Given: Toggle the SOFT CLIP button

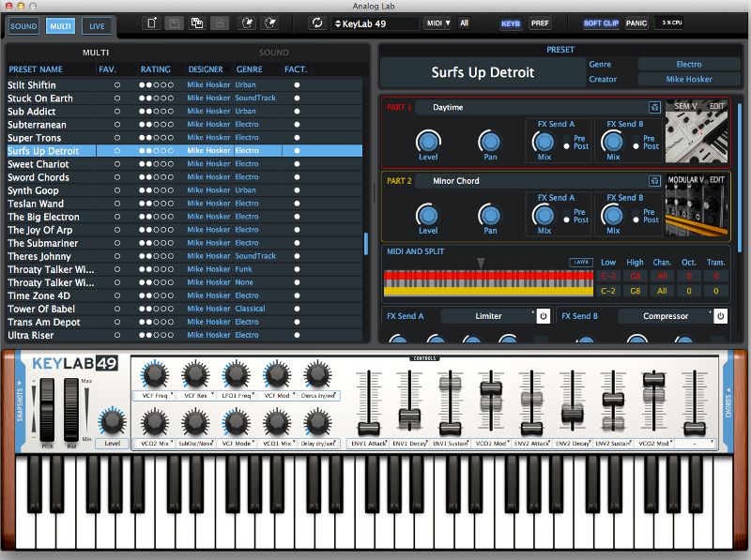Looking at the screenshot, I should pyautogui.click(x=601, y=23).
